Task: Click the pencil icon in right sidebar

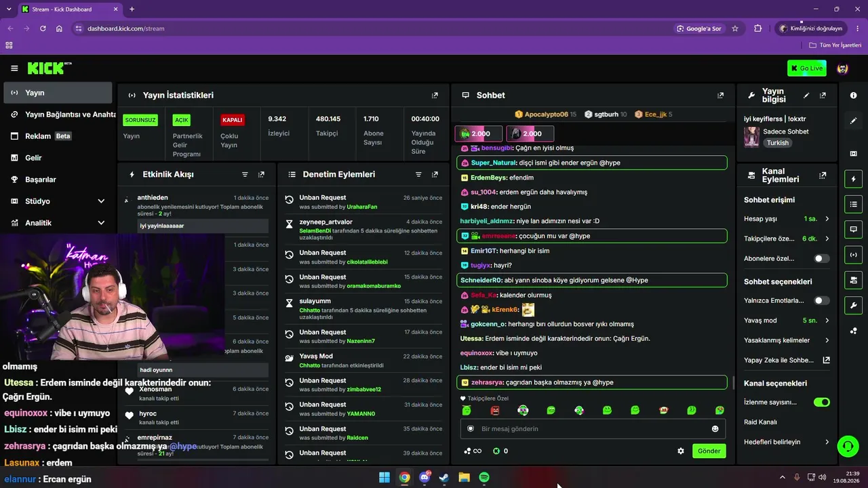Action: click(853, 121)
